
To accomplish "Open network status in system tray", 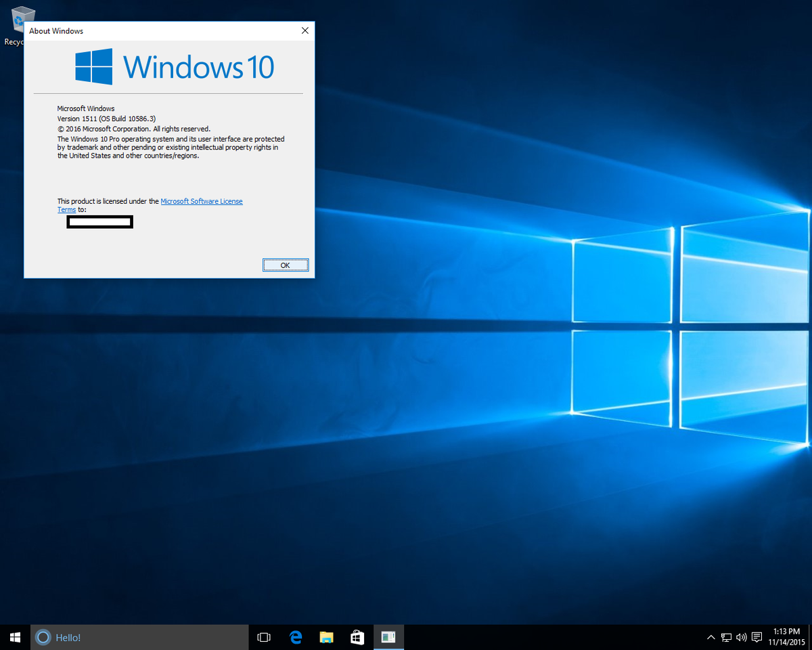I will [x=726, y=637].
